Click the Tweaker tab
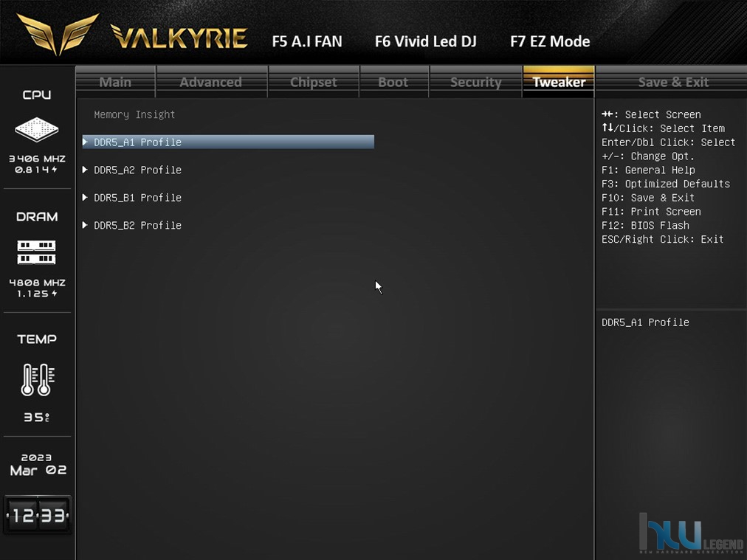 click(x=559, y=82)
